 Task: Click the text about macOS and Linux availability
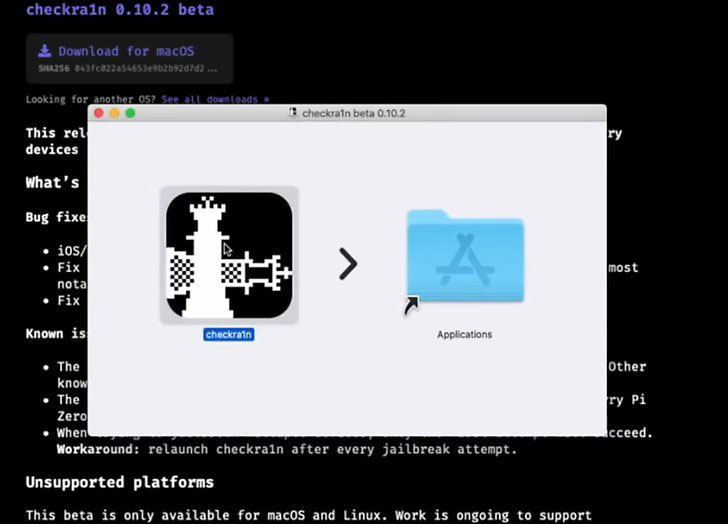tap(309, 515)
